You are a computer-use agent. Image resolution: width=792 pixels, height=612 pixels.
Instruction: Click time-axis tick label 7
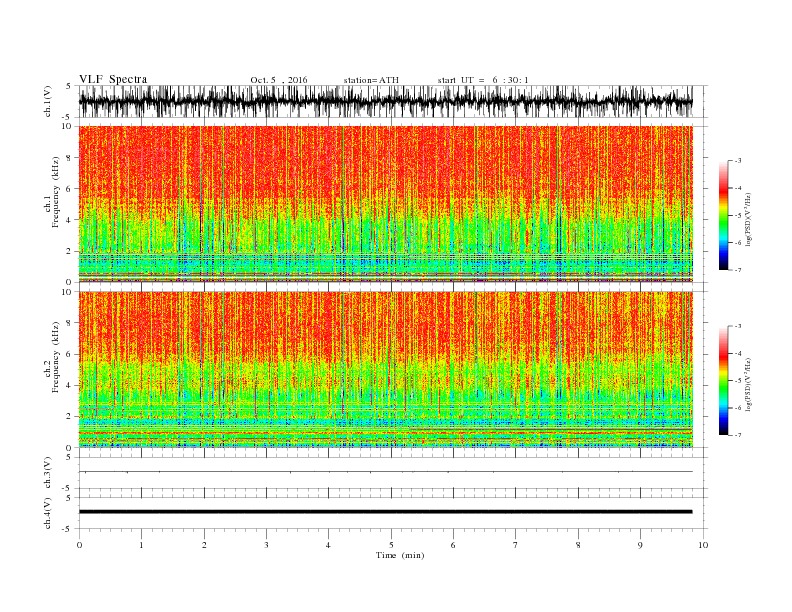point(516,545)
